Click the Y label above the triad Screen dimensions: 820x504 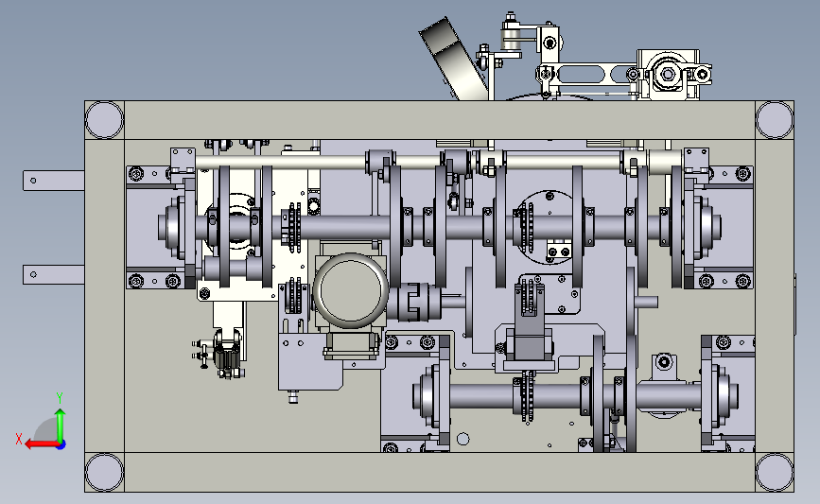coord(60,399)
